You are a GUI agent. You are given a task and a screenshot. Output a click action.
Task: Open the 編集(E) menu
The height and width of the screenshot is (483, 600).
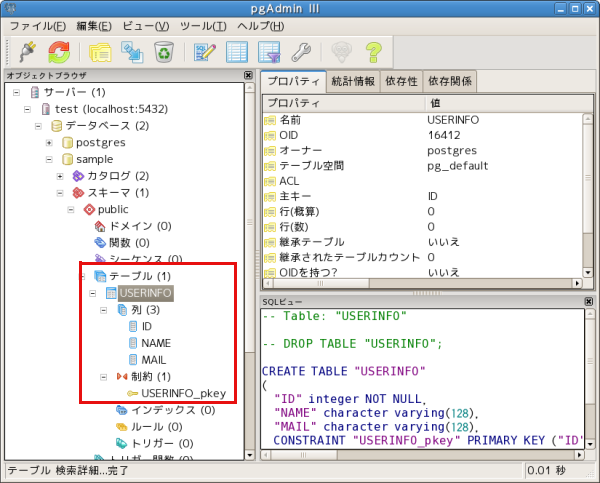[94, 26]
